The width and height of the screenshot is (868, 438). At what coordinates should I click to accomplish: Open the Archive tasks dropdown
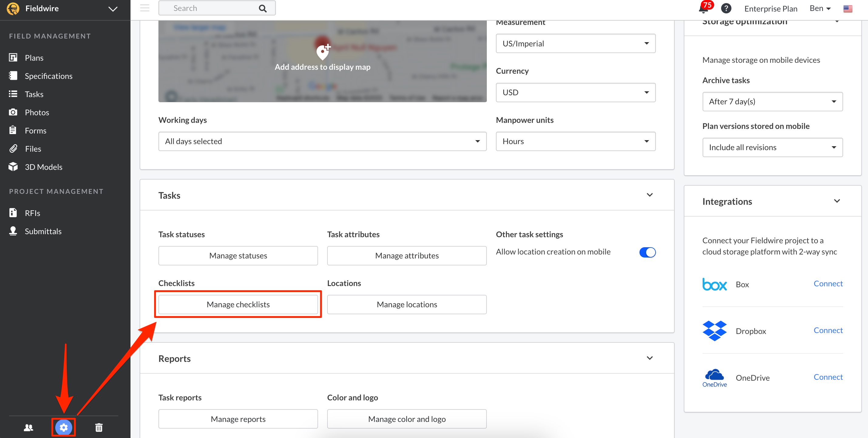tap(772, 102)
